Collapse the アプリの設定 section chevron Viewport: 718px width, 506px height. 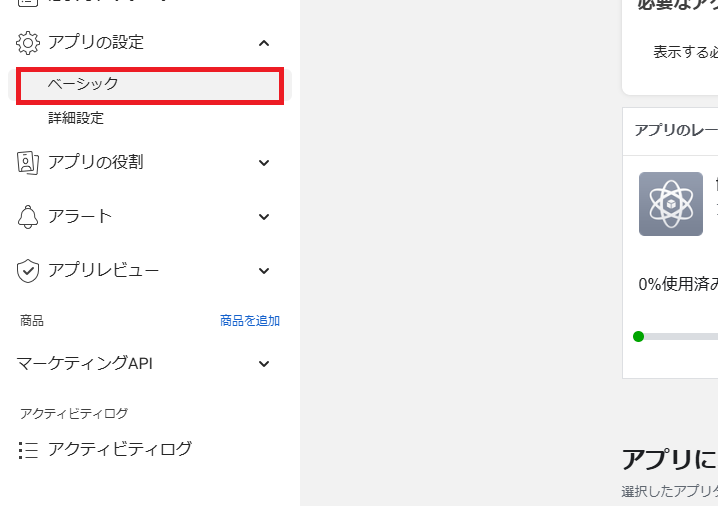[x=264, y=43]
